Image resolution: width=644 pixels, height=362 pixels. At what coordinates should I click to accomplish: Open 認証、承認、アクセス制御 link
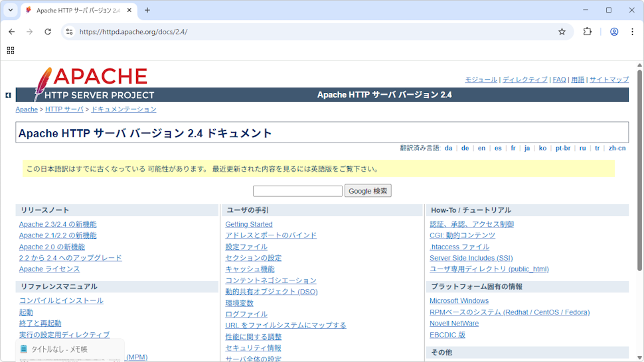(x=472, y=224)
